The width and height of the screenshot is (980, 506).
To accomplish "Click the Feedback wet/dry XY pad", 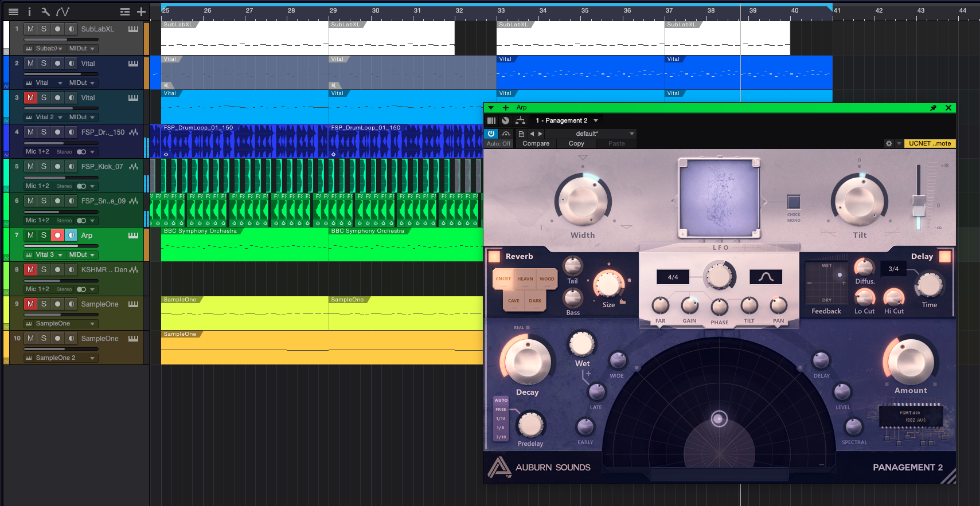I will point(826,283).
